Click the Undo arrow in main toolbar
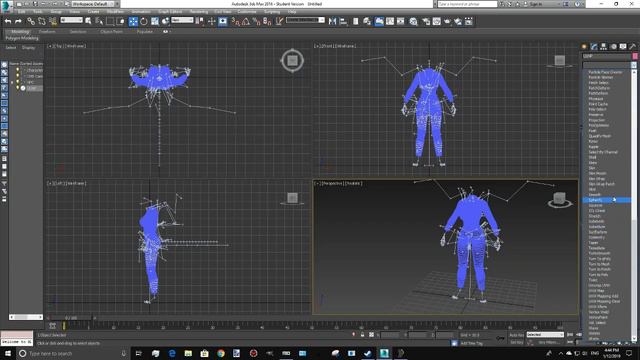640x360 pixels. 8,21
